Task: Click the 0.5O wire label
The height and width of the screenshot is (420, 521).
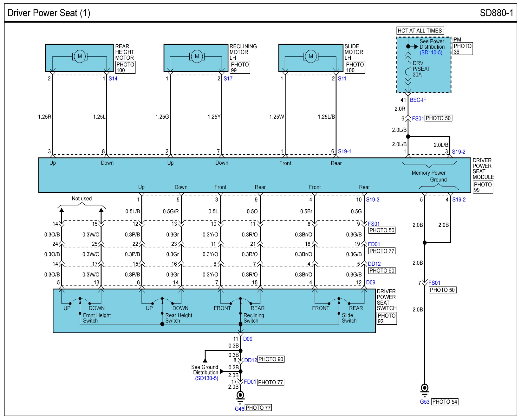Action: [252, 211]
